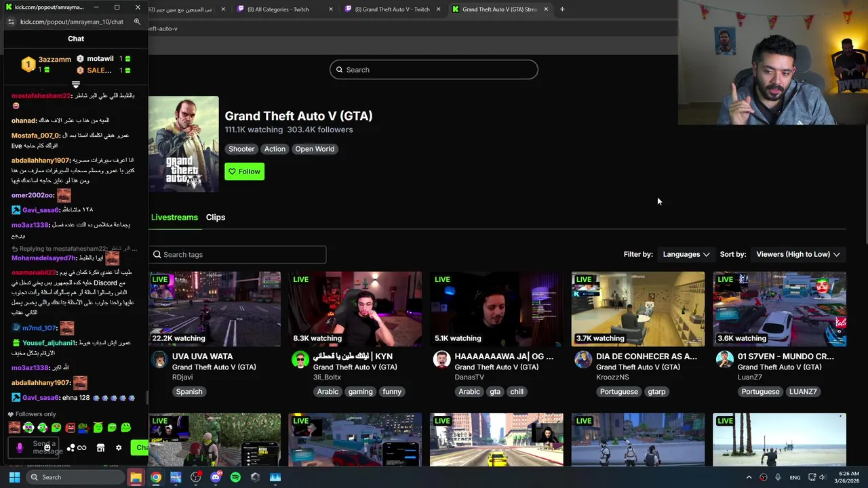Open chat settings gear icon

tap(119, 448)
